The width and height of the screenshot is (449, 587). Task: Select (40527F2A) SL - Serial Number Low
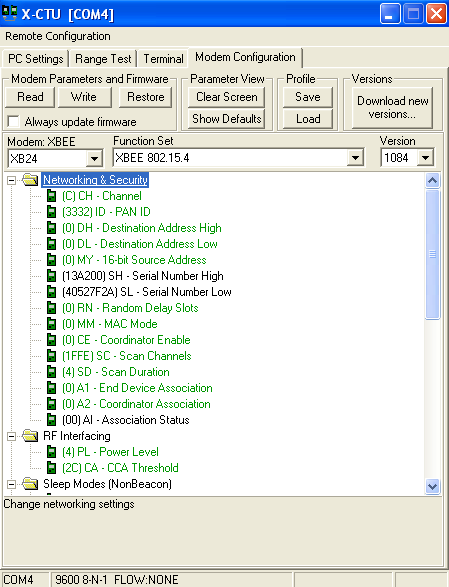[x=146, y=292]
